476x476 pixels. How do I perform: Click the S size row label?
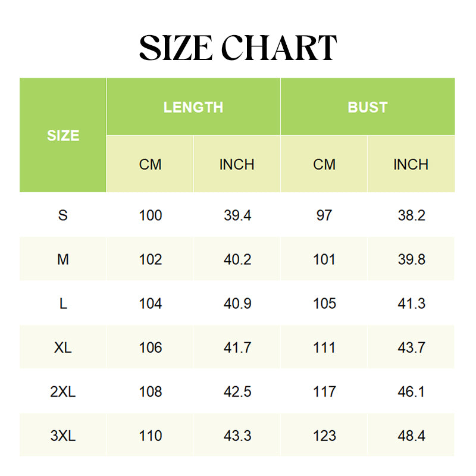click(63, 215)
